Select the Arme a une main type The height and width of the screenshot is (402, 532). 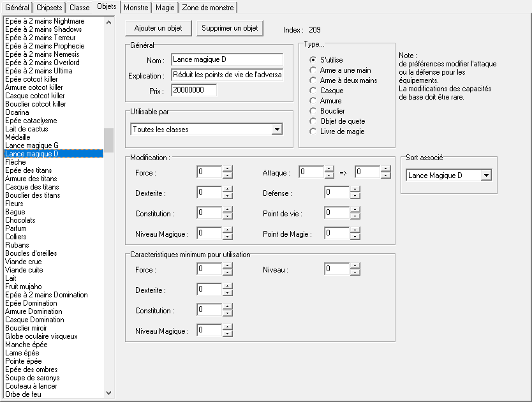313,70
